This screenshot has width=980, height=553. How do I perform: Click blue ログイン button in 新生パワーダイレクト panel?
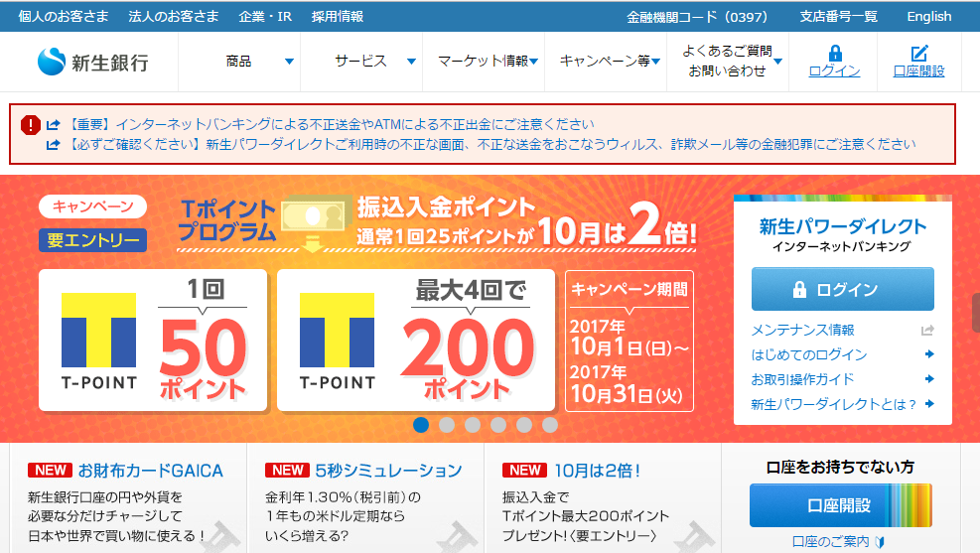tap(843, 289)
